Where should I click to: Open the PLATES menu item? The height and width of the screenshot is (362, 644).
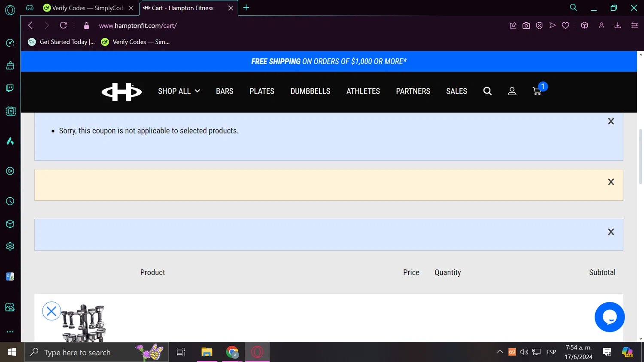262,91
